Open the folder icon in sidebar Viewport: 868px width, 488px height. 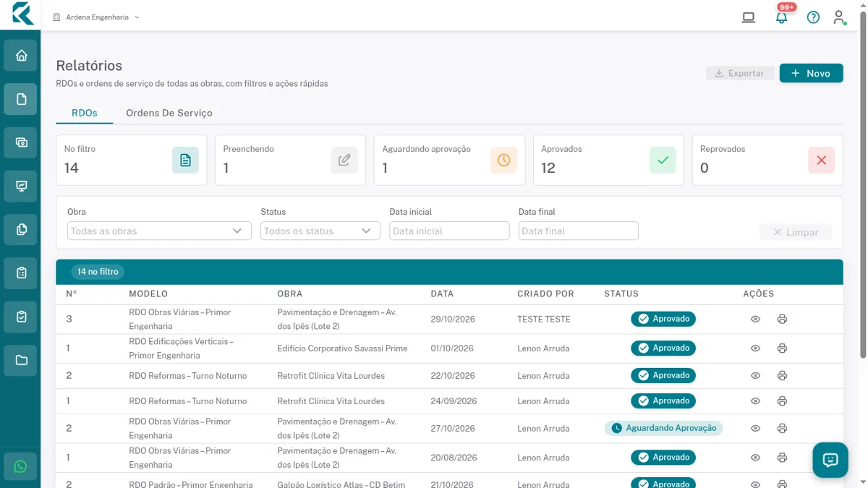(x=20, y=359)
